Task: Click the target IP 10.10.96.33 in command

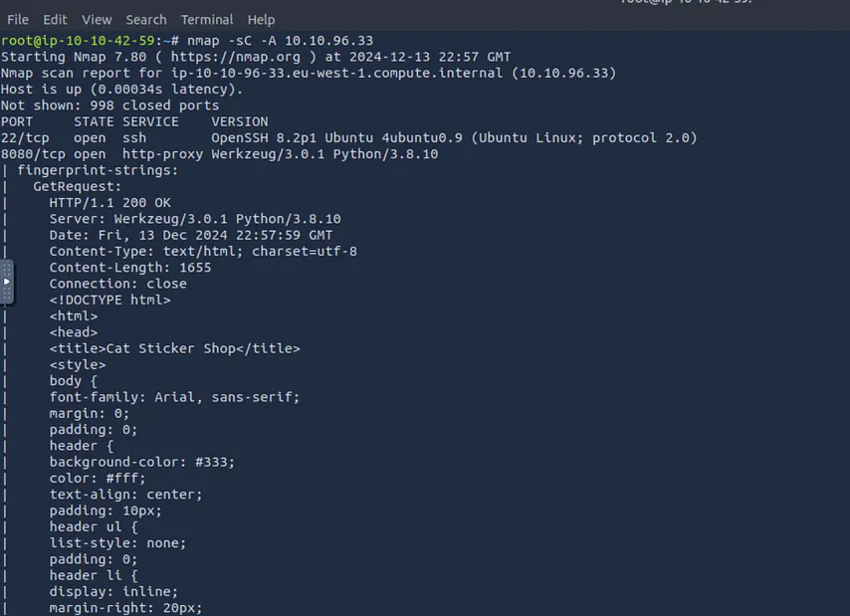Action: click(x=329, y=41)
